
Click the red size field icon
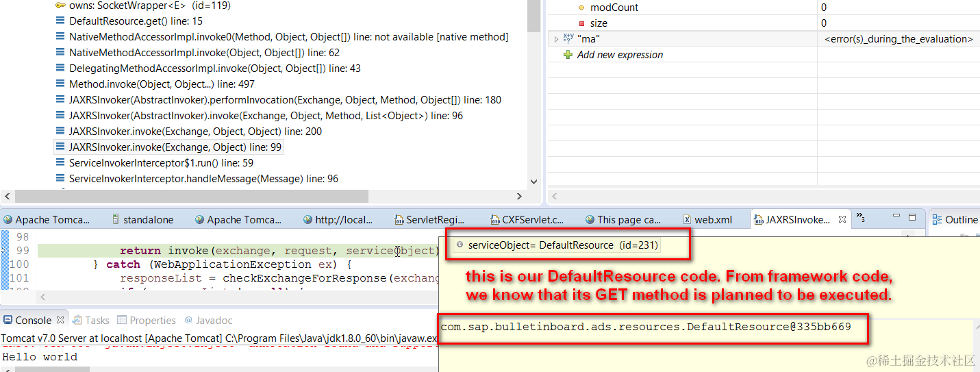tap(582, 23)
